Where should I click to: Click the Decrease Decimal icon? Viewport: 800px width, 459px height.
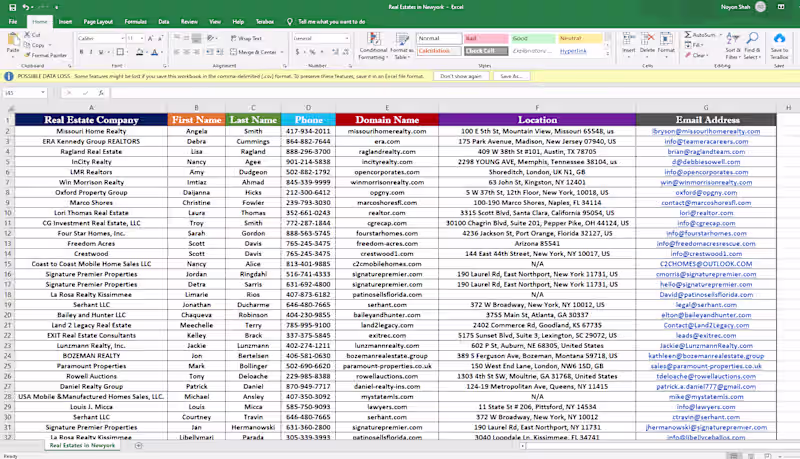345,52
